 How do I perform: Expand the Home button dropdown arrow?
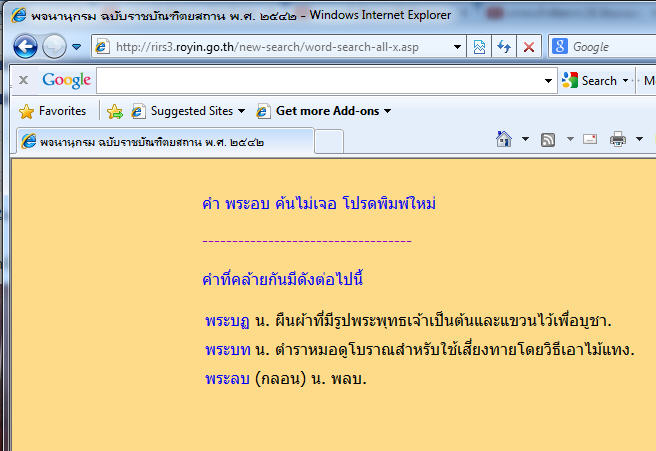point(525,139)
